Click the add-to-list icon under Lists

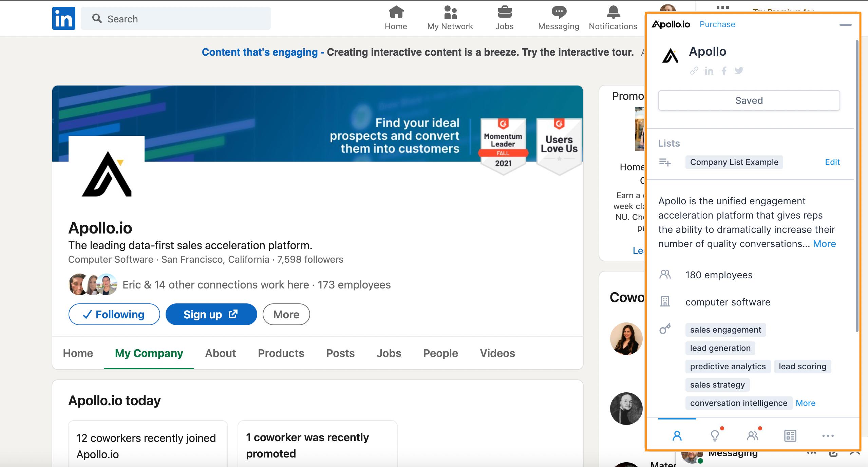click(x=665, y=162)
